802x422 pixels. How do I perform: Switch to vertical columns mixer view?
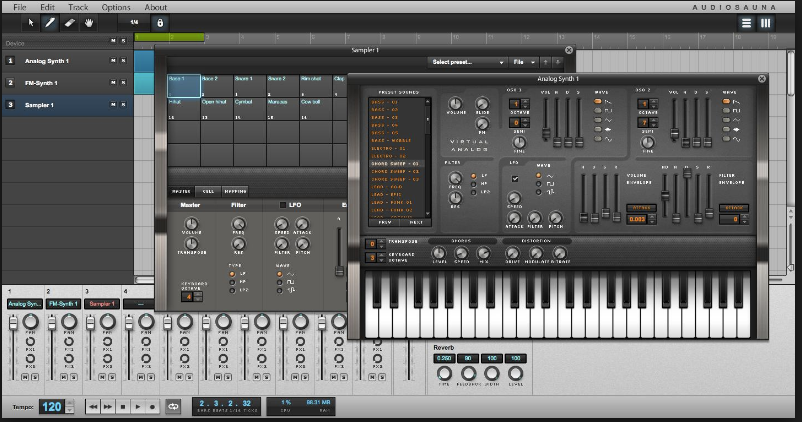(766, 23)
